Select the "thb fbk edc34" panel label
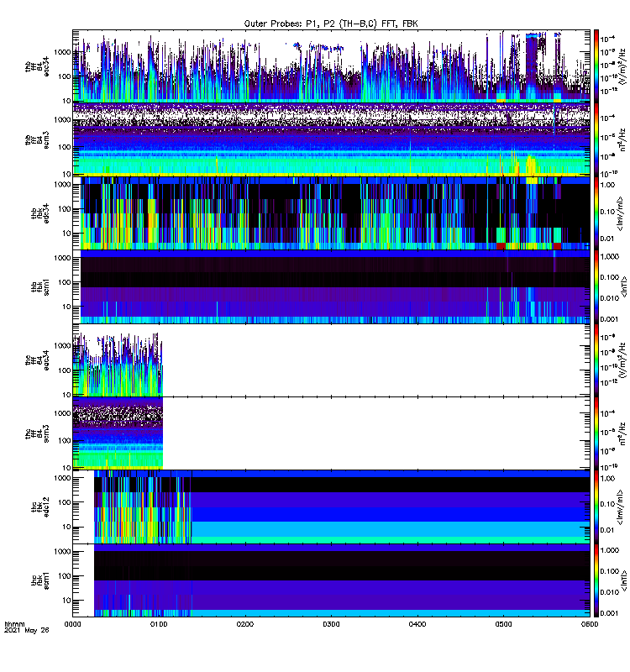Image resolution: width=630 pixels, height=672 pixels. [39, 213]
